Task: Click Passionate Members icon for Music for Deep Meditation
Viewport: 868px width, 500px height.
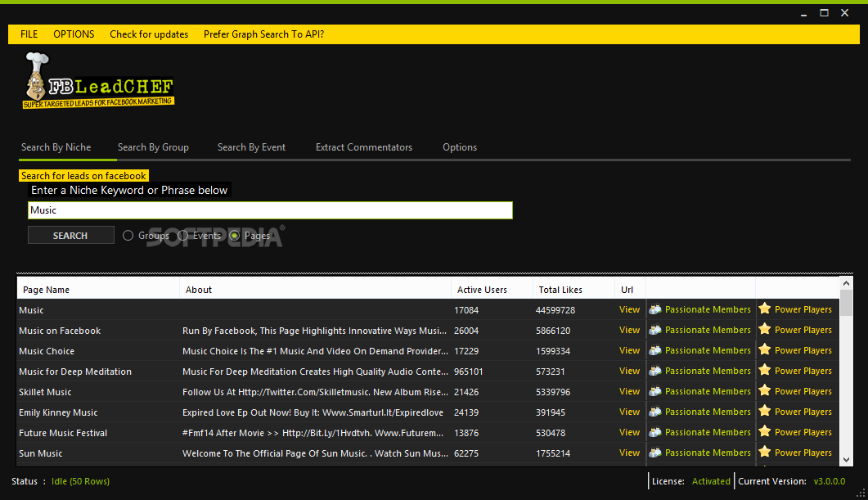Action: [654, 371]
